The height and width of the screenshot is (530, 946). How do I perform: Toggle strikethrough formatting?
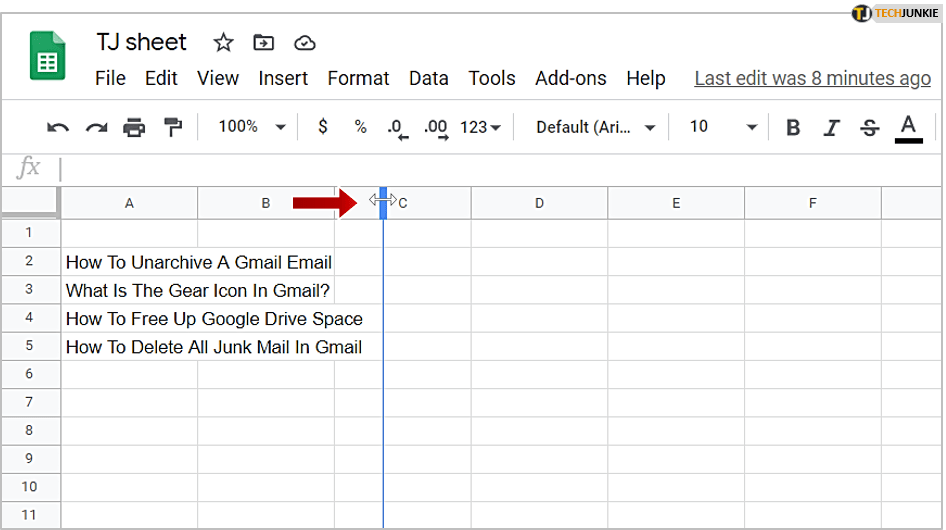tap(869, 127)
